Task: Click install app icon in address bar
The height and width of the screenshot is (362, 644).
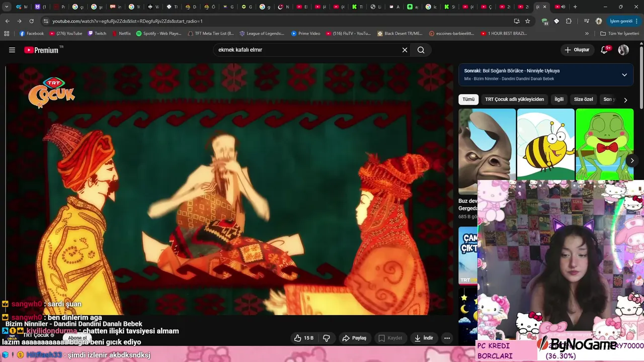Action: (x=517, y=21)
